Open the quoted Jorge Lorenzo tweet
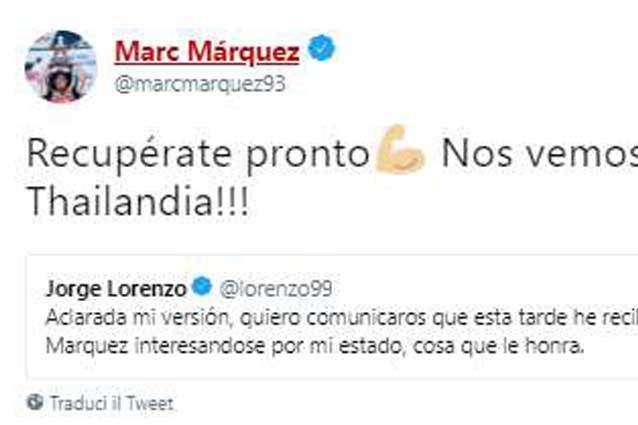The image size is (638, 425). [x=332, y=317]
